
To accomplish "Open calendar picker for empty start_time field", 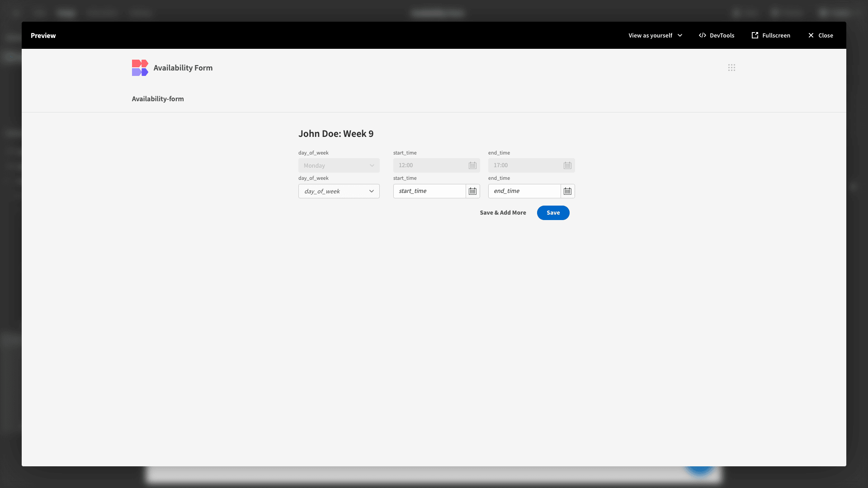I will [x=472, y=191].
